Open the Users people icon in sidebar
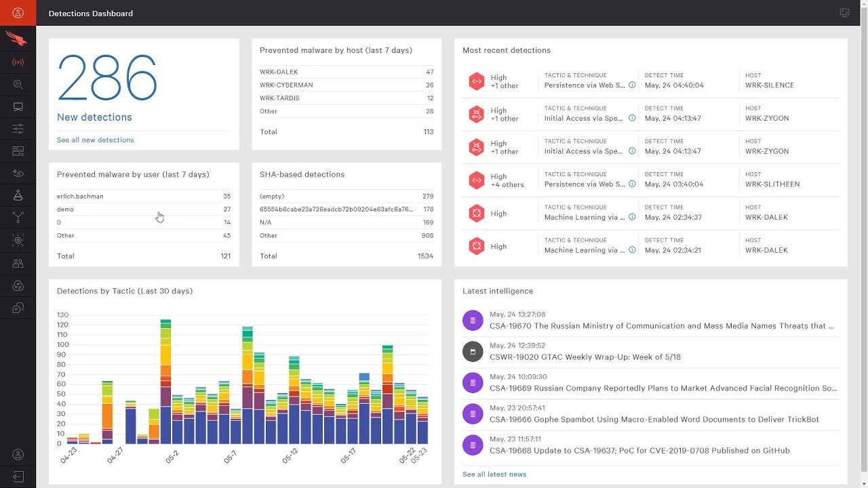Viewport: 868px width, 488px height. [18, 263]
